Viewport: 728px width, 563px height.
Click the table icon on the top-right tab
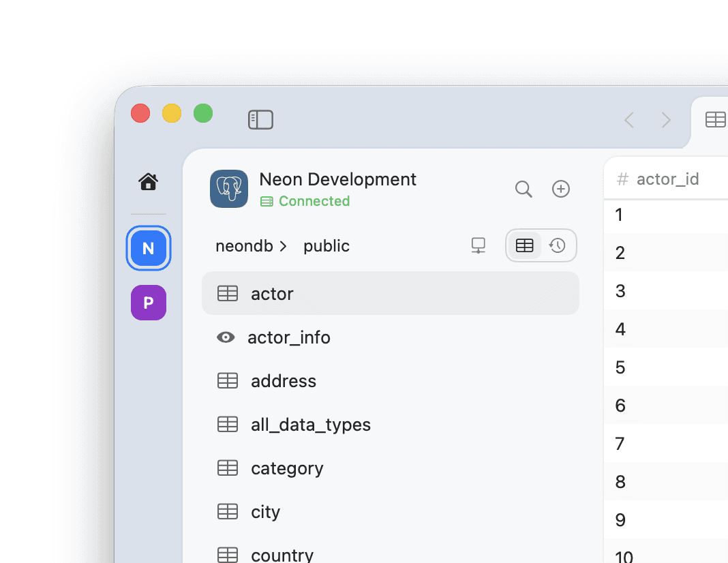pyautogui.click(x=715, y=119)
